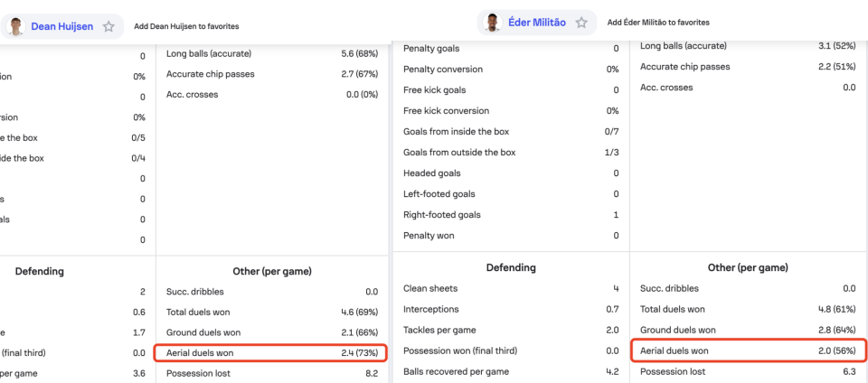Click the star icon beside Dean Huijsen
This screenshot has height=383, width=868.
coord(108,26)
